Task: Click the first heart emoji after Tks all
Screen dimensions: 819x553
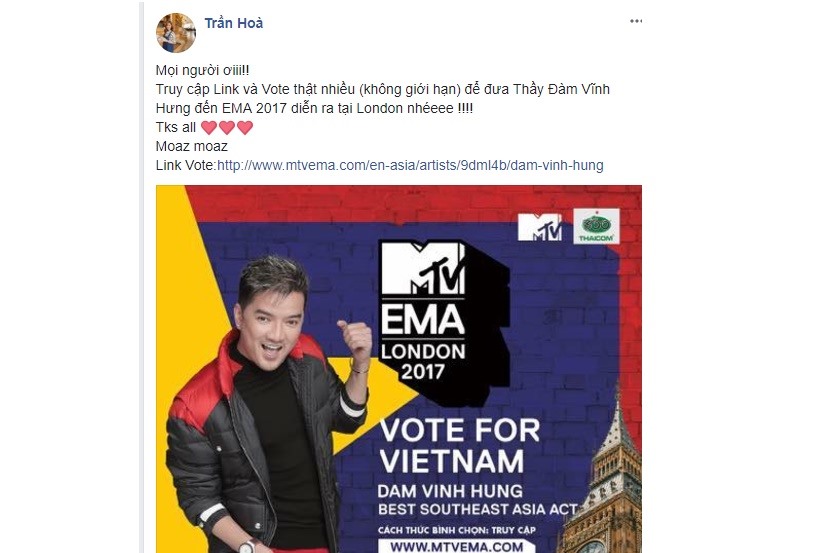Action: tap(209, 127)
